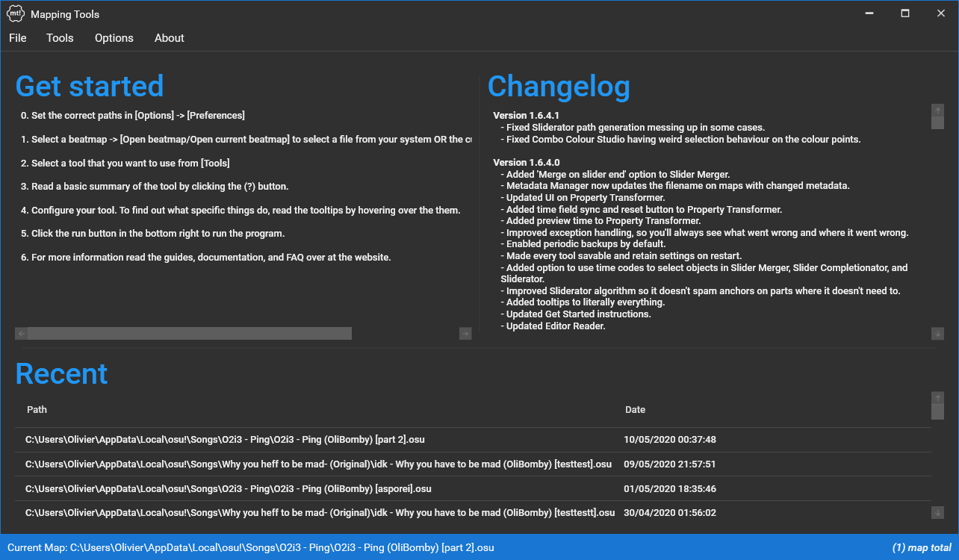959x560 pixels.
Task: Minimize the Mapping Tools window
Action: click(869, 13)
